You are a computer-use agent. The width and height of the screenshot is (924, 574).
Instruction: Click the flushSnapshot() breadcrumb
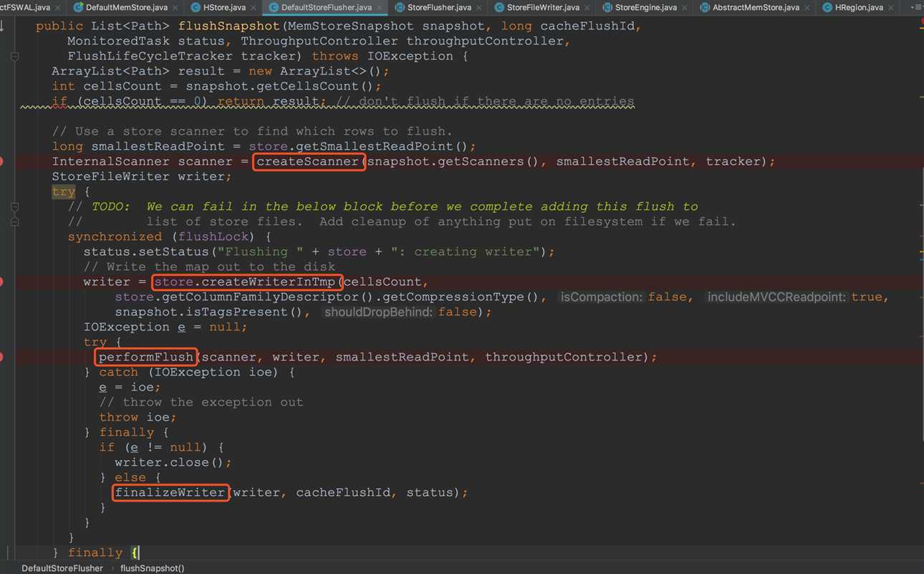tap(152, 568)
